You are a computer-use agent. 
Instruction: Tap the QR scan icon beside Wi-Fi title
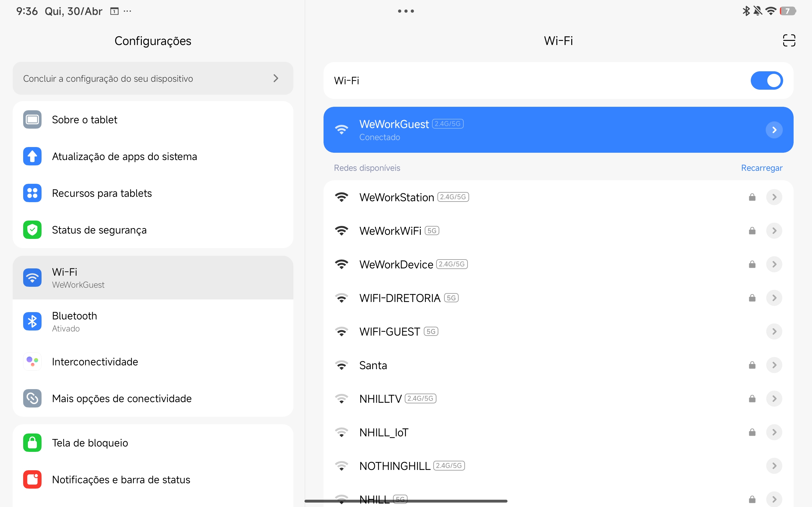(789, 41)
